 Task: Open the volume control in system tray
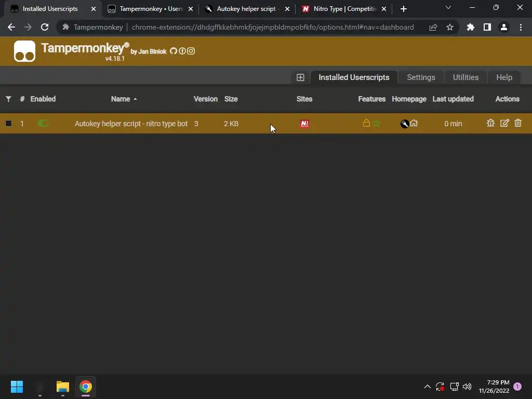[467, 387]
